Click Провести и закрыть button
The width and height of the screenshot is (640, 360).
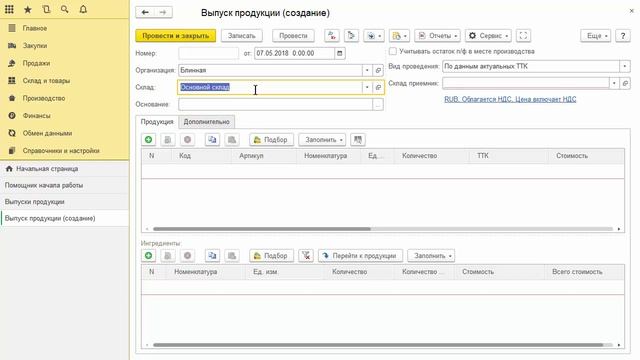(176, 36)
